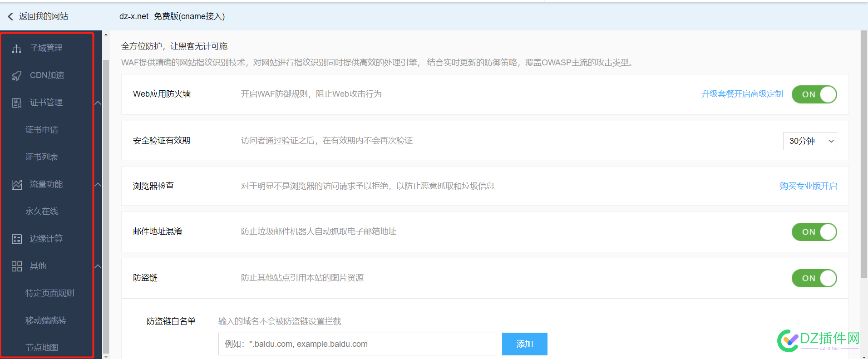Click the main page vertical scrollbar

[x=864, y=154]
